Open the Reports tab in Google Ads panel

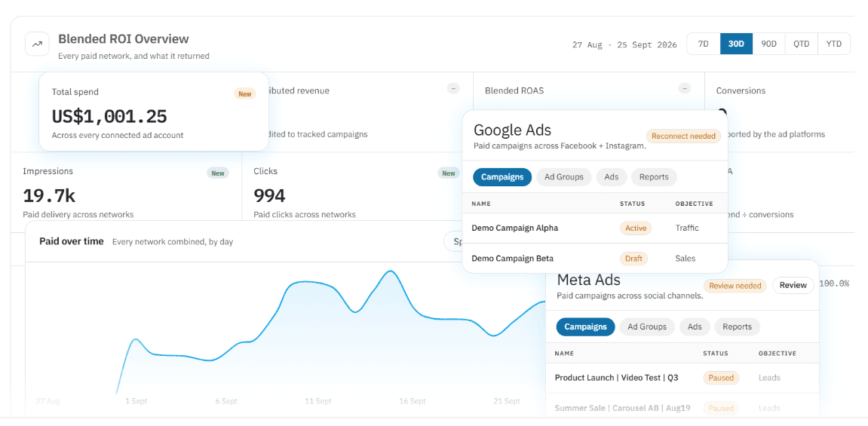pos(654,177)
